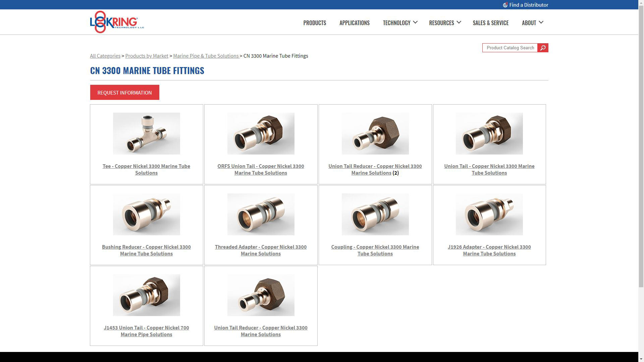Click the magnifying glass search icon
Image resolution: width=644 pixels, height=362 pixels.
(x=543, y=48)
